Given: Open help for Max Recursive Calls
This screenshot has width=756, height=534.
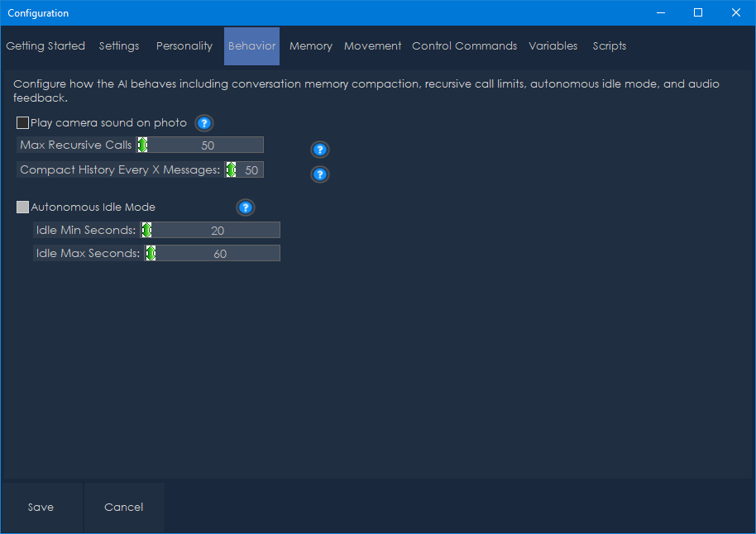Looking at the screenshot, I should pos(320,150).
